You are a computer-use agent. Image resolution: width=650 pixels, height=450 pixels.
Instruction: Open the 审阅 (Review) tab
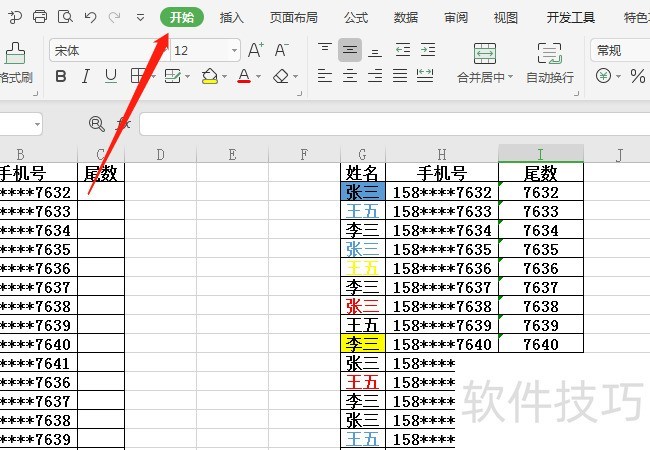pos(456,17)
